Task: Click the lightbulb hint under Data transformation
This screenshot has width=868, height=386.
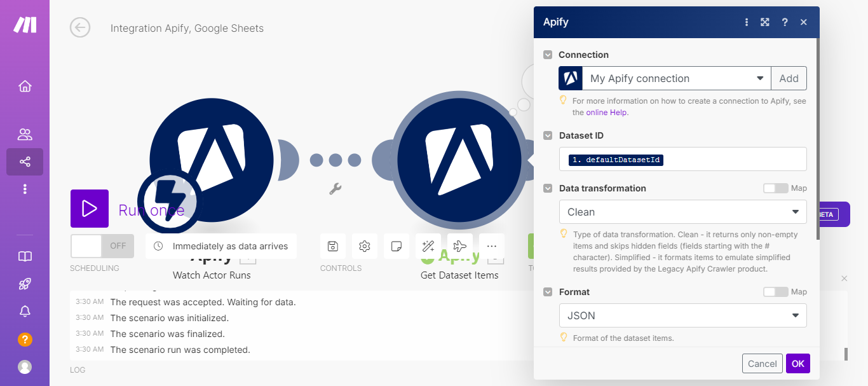Action: pos(562,233)
